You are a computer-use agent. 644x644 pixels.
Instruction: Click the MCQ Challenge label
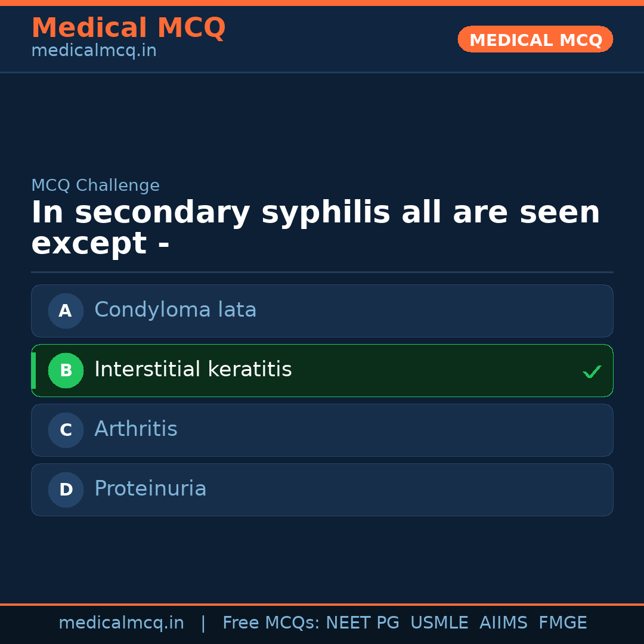click(95, 185)
